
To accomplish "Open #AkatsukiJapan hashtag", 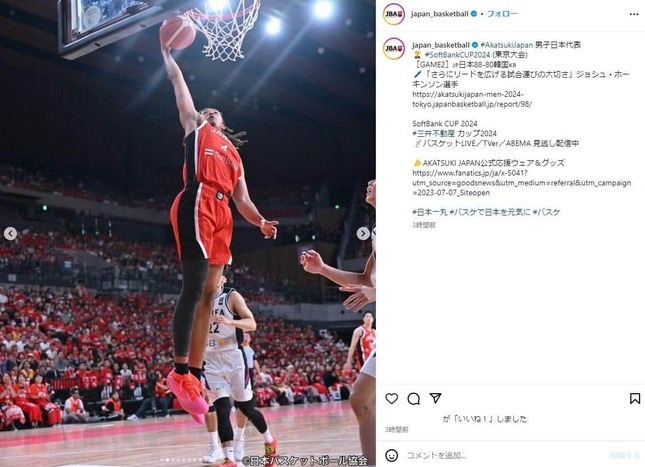I will [x=506, y=45].
